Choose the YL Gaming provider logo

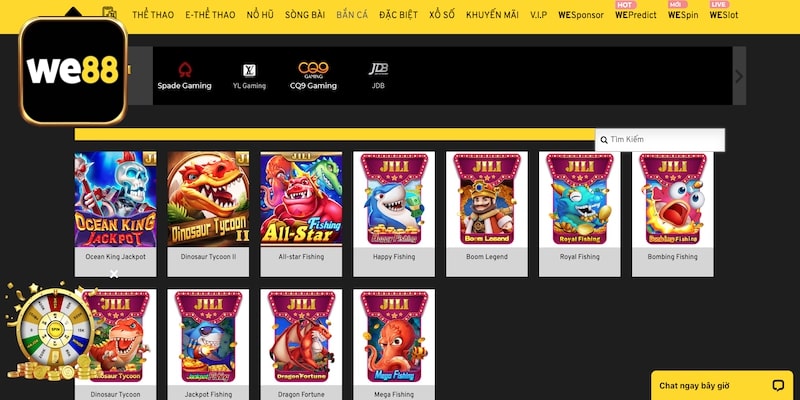249,70
